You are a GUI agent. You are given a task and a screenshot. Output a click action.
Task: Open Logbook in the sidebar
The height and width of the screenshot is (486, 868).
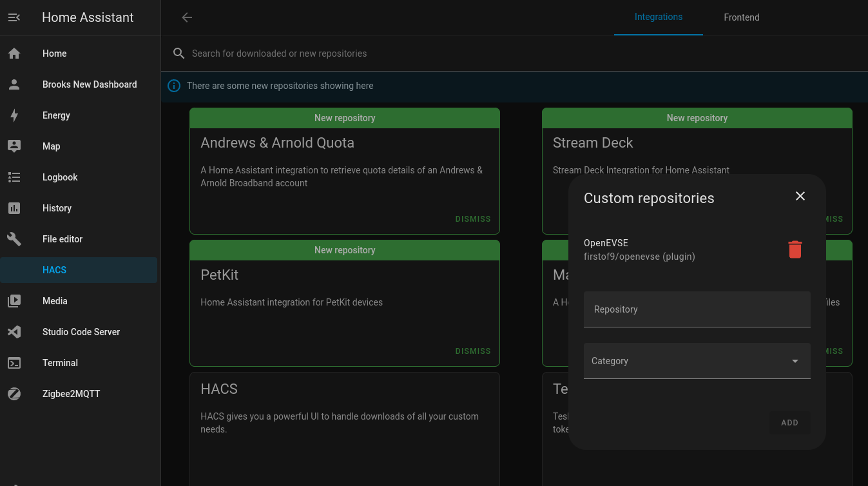(x=79, y=177)
